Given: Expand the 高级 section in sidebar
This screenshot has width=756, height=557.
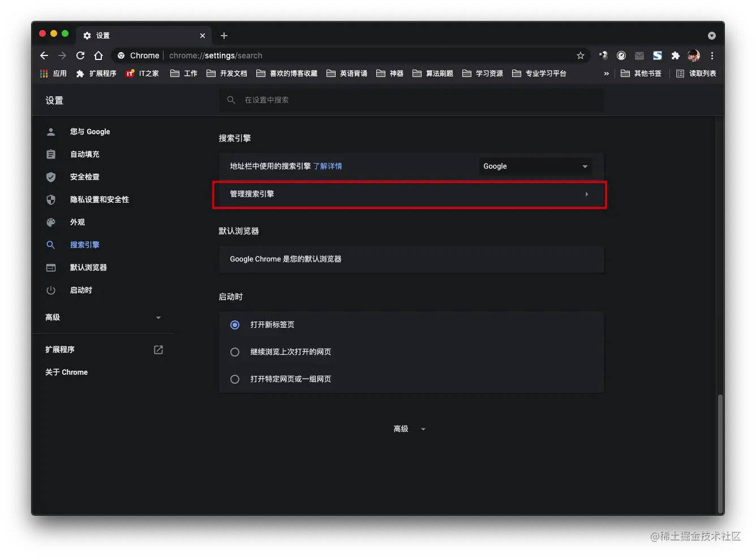Looking at the screenshot, I should point(103,318).
